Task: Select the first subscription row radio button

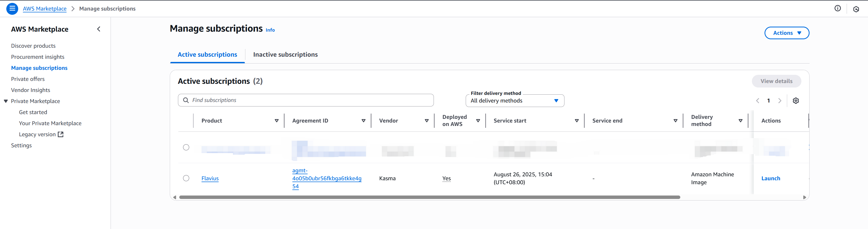Action: coord(186,147)
